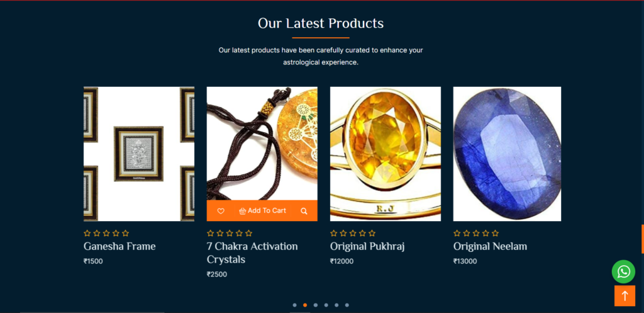
Task: Open the Ganesha Frame product title
Action: click(119, 246)
